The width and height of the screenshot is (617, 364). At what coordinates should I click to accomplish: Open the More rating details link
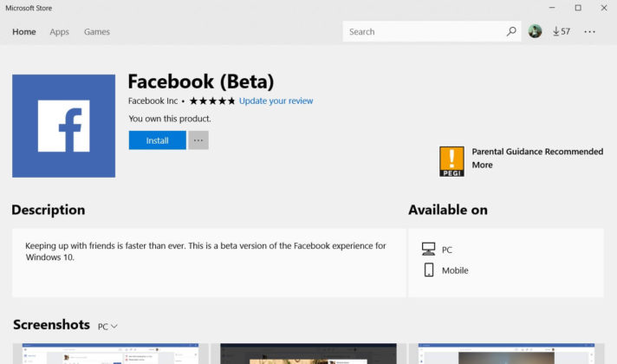482,165
